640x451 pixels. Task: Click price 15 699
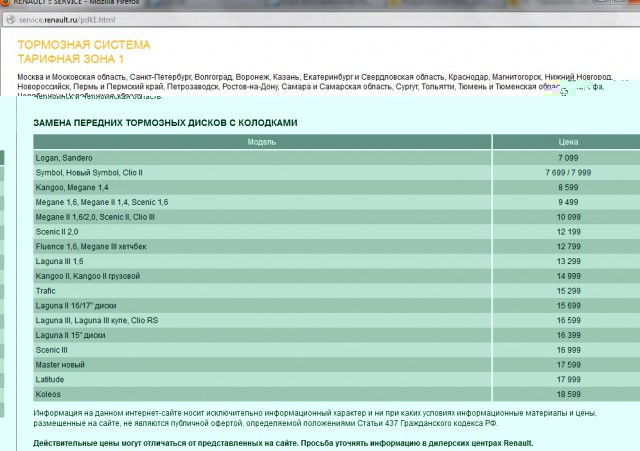pos(569,306)
